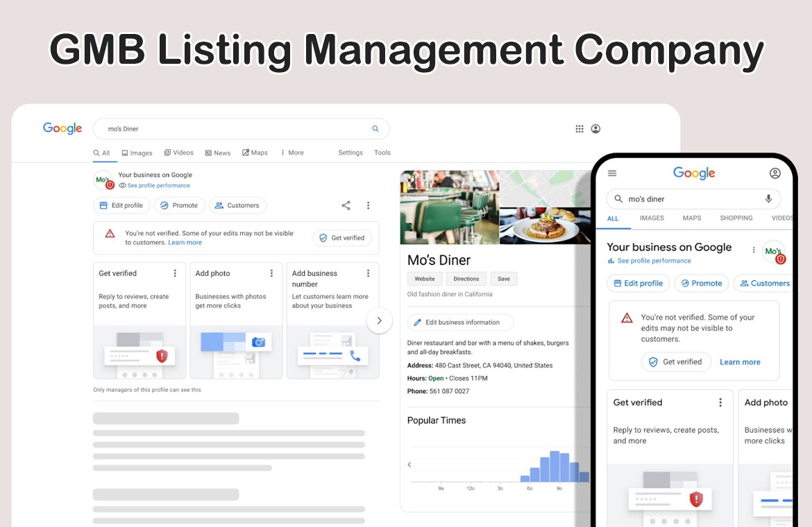Click the phone icon in Add business number card
Image resolution: width=812 pixels, height=527 pixels.
(355, 356)
